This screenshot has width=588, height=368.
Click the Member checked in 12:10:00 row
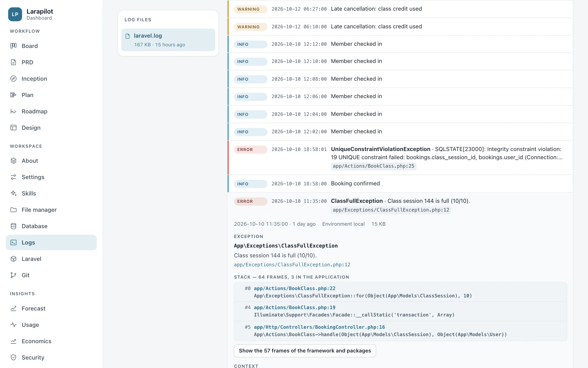pyautogui.click(x=400, y=61)
